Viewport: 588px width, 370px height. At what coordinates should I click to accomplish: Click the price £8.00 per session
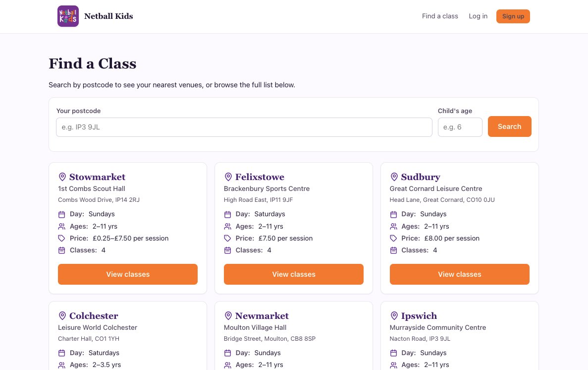click(452, 238)
